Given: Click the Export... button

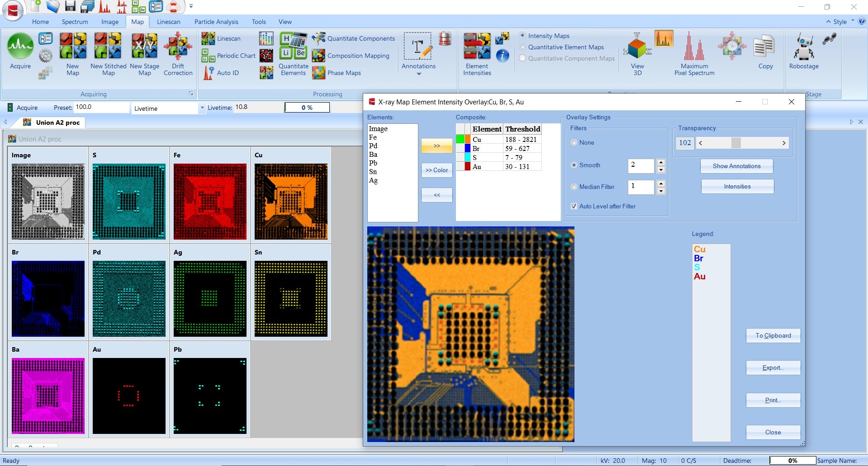Looking at the screenshot, I should point(773,367).
